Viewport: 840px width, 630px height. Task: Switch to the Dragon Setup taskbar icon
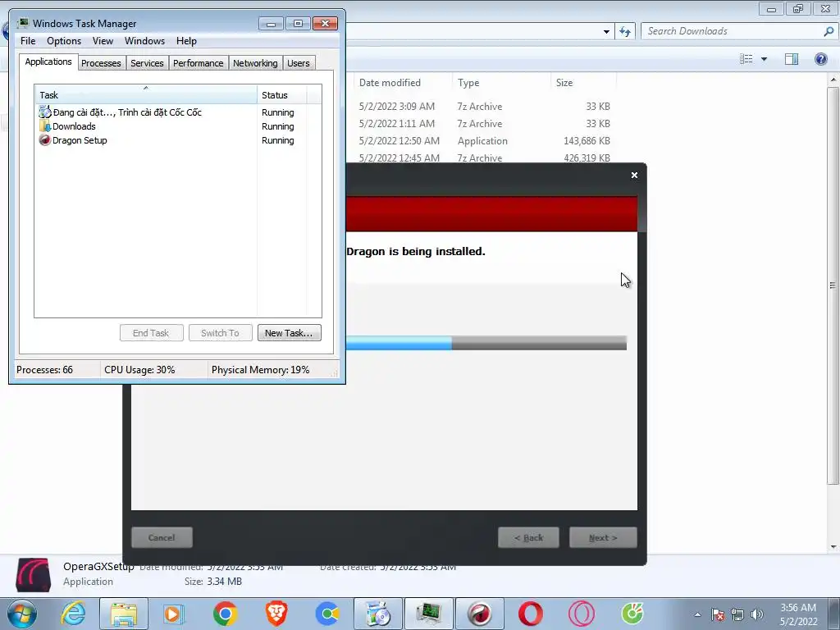(x=480, y=614)
